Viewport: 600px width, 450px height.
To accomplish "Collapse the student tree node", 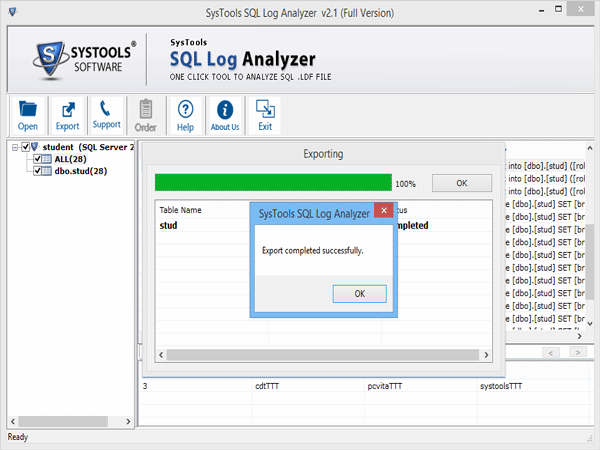I will click(15, 147).
